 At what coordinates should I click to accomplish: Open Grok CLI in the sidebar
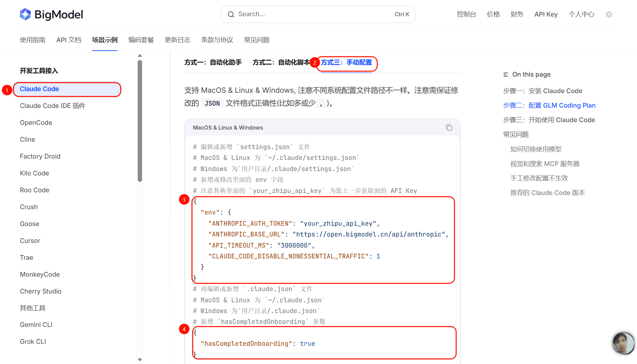[33, 342]
